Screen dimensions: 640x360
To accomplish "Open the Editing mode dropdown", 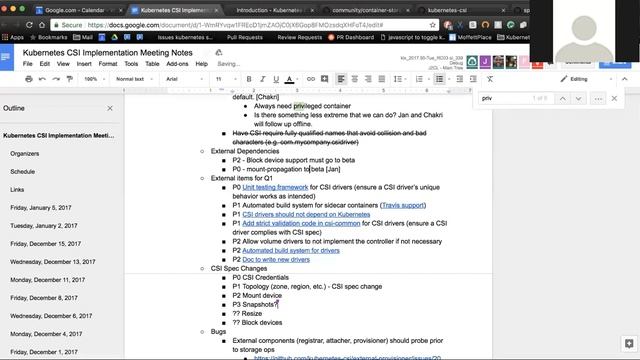I will click(x=586, y=79).
